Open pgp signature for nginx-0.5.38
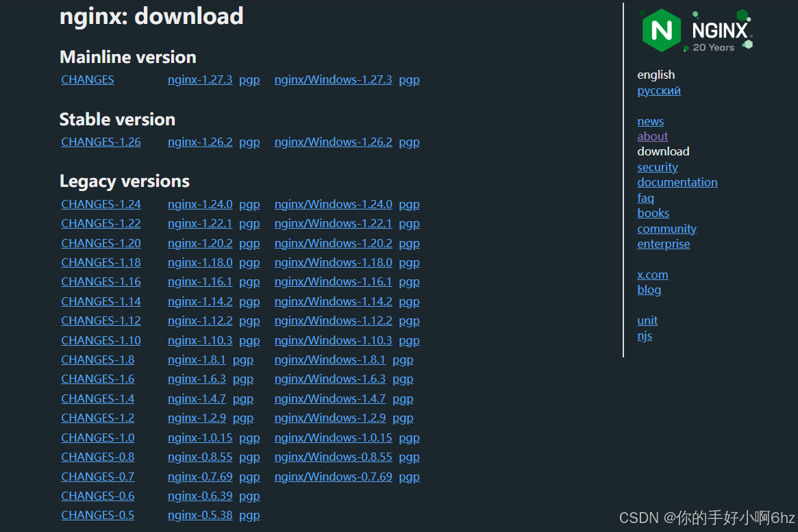This screenshot has height=532, width=798. coord(249,516)
